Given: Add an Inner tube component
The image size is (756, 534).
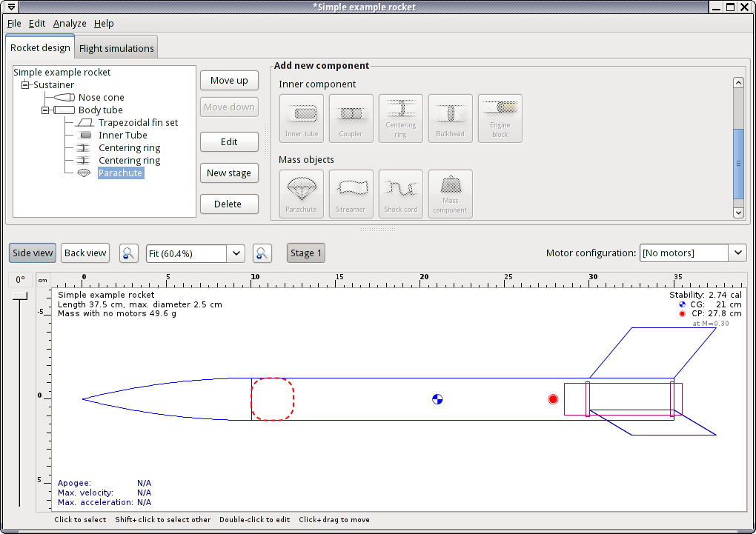Looking at the screenshot, I should (301, 118).
